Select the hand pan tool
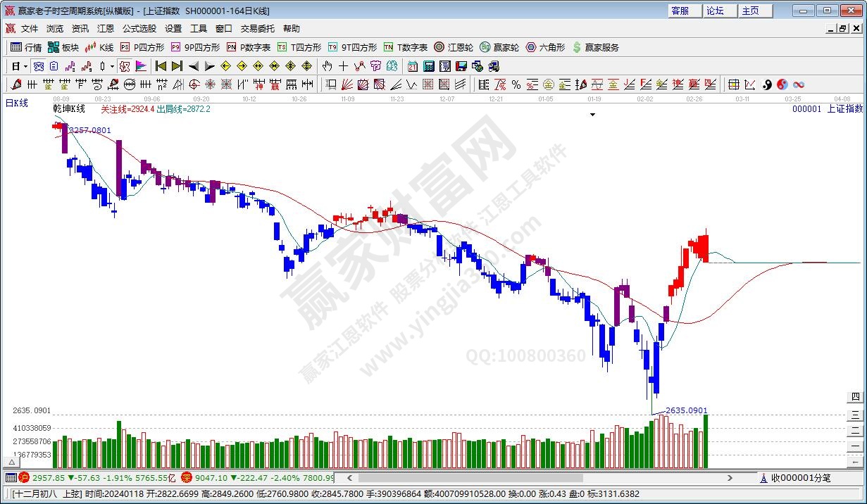Viewport: 867px width, 504px height. coord(327,66)
